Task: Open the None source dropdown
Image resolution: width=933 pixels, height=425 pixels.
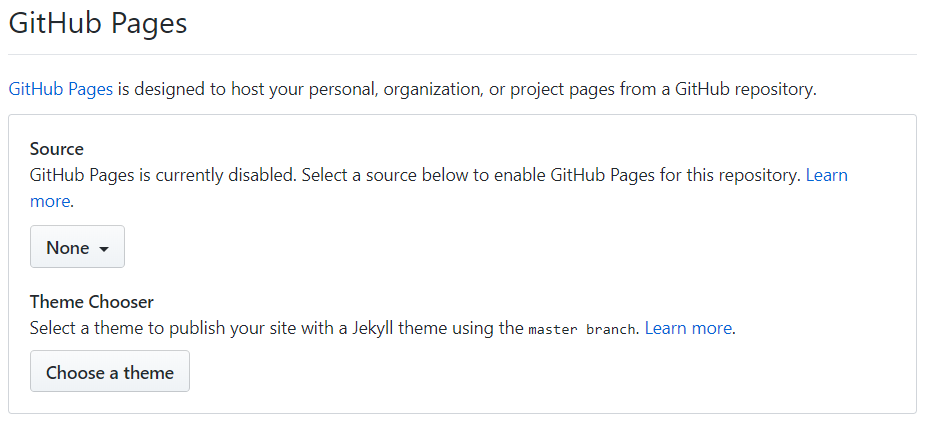Action: point(77,247)
